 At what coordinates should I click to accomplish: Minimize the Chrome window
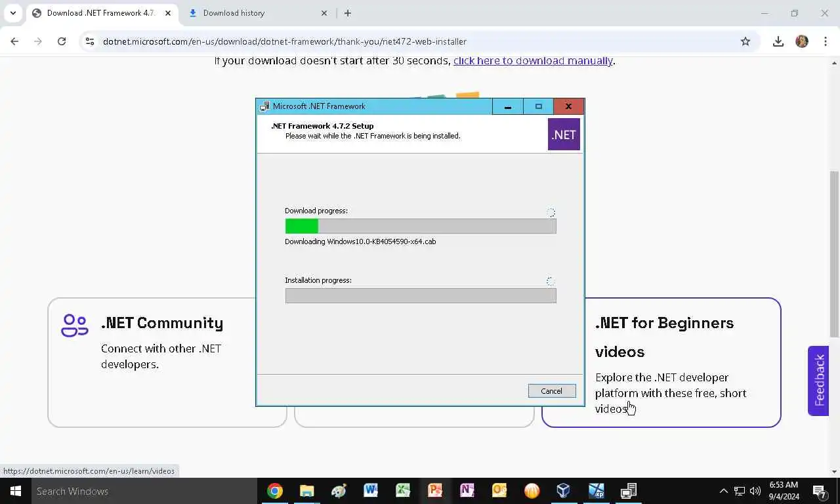pyautogui.click(x=765, y=13)
